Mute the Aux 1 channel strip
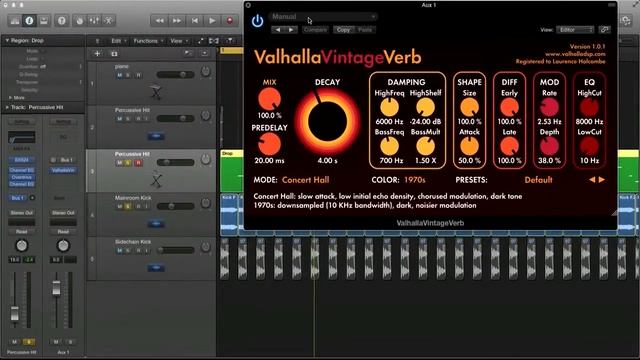 (x=56, y=342)
